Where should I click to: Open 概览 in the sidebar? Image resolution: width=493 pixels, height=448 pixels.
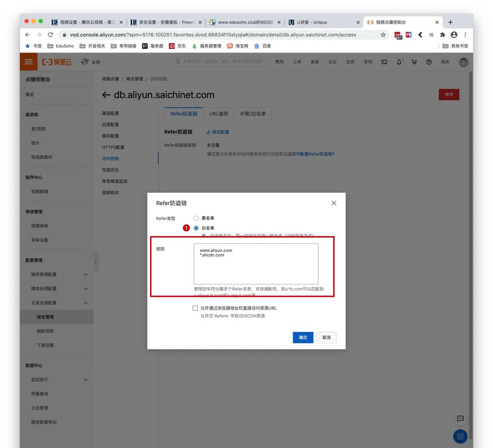[30, 95]
